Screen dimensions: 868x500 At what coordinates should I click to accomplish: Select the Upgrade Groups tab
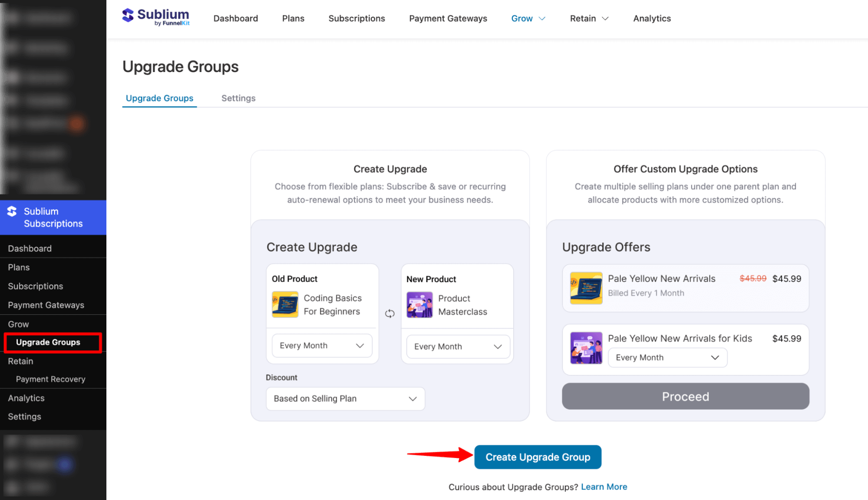coord(159,98)
